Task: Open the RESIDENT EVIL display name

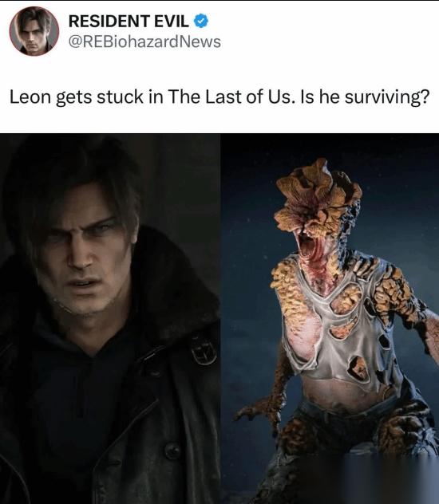Action: (129, 22)
